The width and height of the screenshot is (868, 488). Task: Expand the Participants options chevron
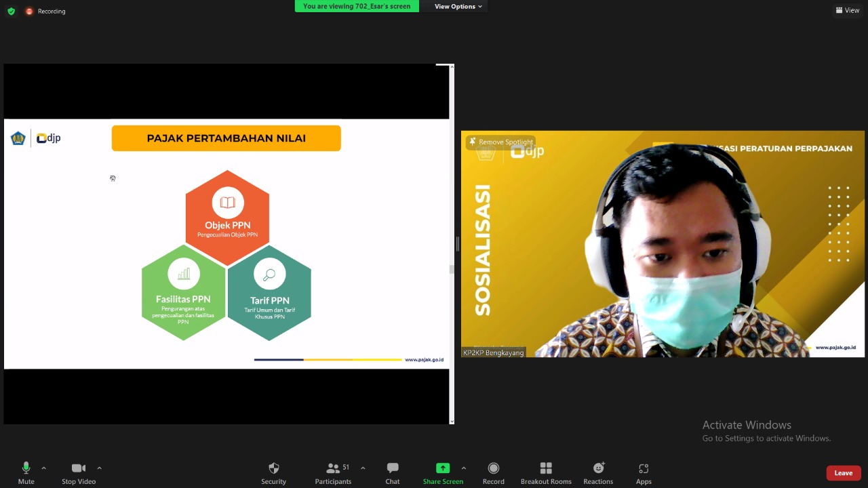coord(363,468)
